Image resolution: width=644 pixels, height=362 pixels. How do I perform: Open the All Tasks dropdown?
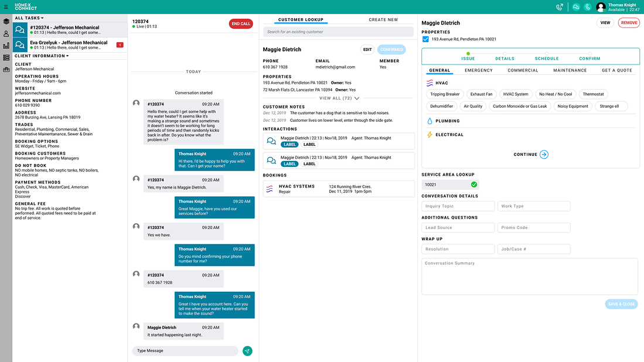(29, 18)
